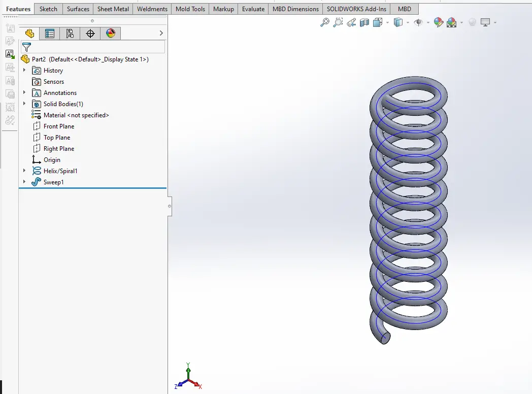This screenshot has width=532, height=394.
Task: Expand the Solid Bodies(1) folder
Action: tap(24, 104)
